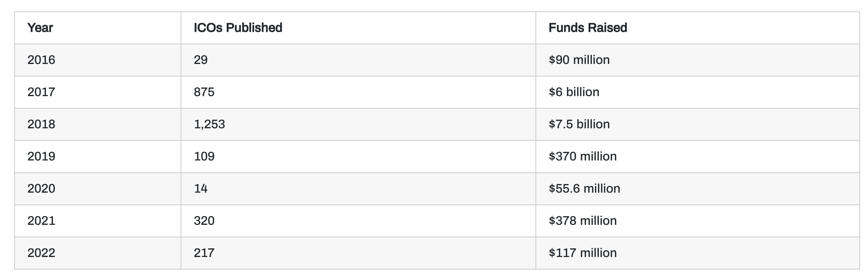Click the 109 ICOs cell
This screenshot has width=868, height=277.
204,157
